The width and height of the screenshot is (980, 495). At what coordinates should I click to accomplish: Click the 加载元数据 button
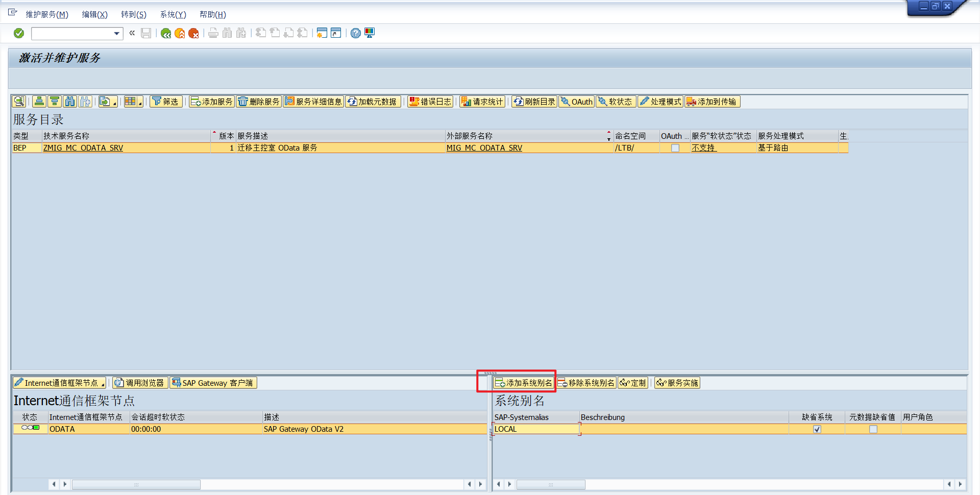point(373,102)
